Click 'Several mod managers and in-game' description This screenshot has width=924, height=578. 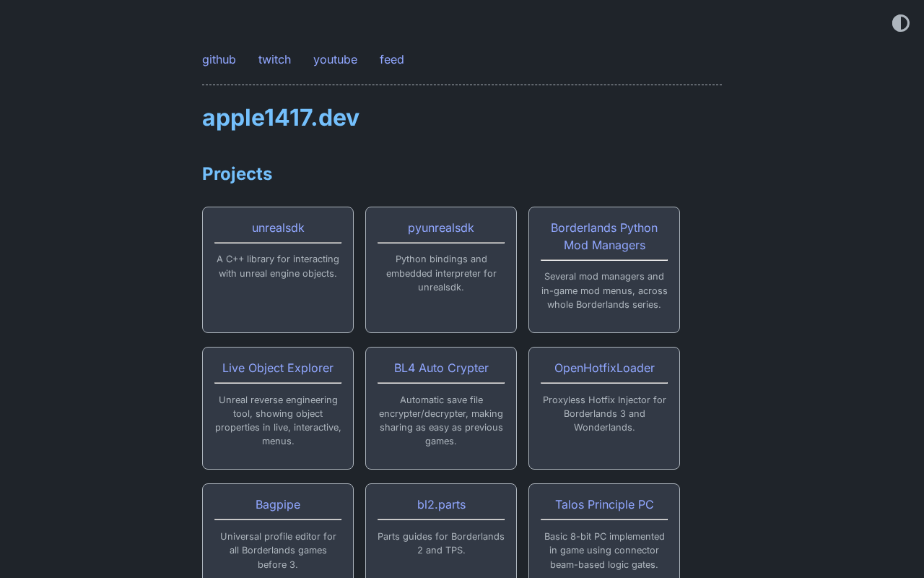pos(604,290)
